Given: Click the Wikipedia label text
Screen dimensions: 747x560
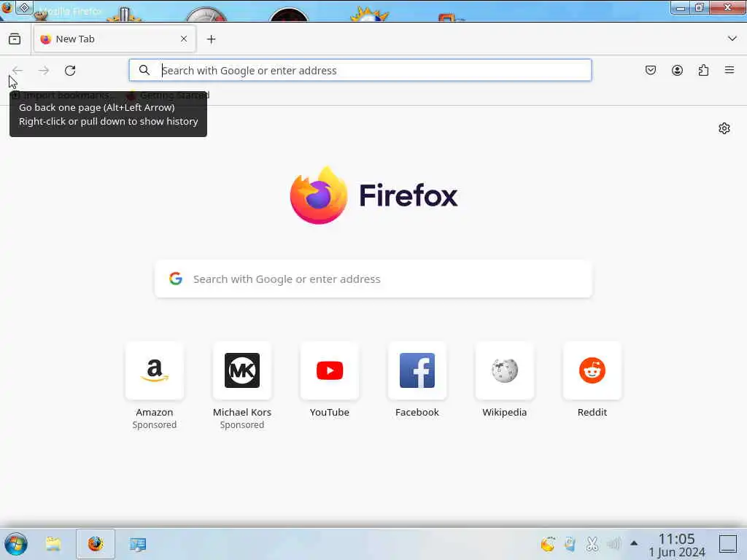Looking at the screenshot, I should coord(505,413).
